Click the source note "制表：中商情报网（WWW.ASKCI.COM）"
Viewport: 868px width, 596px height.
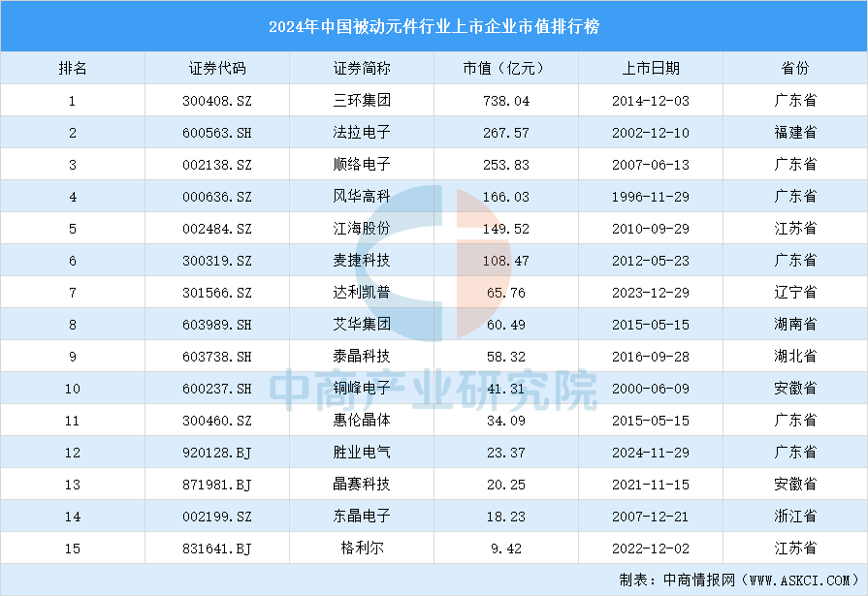pyautogui.click(x=740, y=580)
